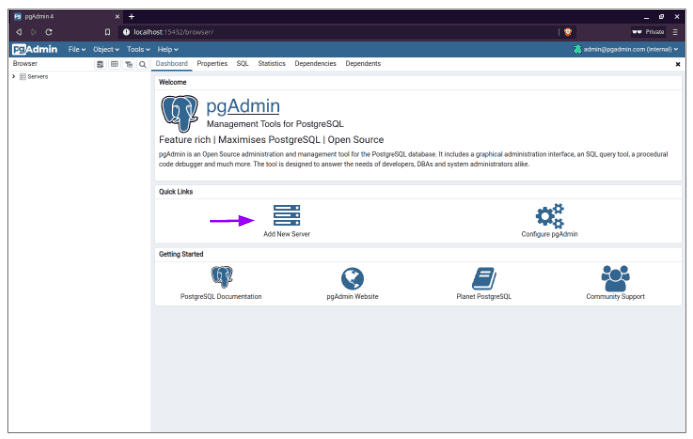
Task: Click the Private window indicator
Action: [648, 32]
